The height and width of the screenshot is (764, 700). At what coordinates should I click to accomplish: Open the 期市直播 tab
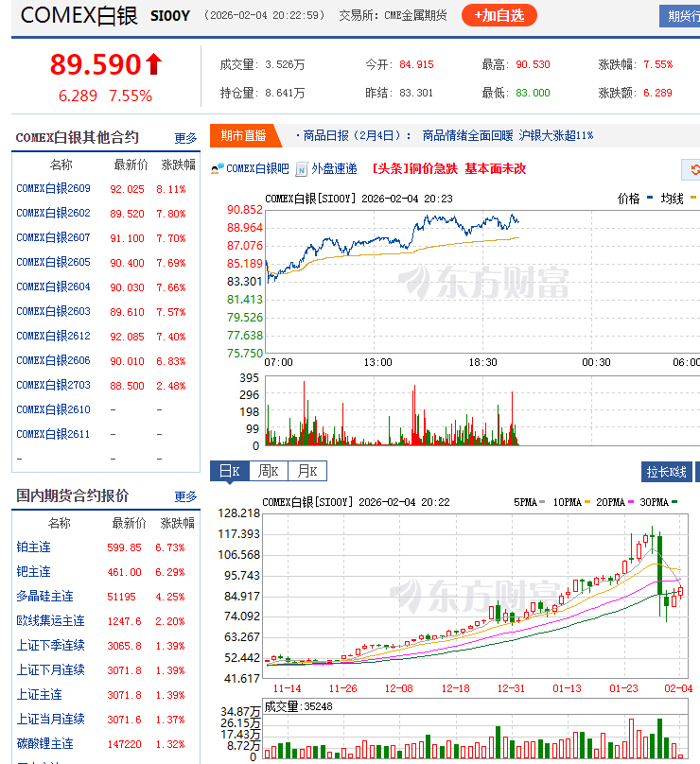click(243, 135)
